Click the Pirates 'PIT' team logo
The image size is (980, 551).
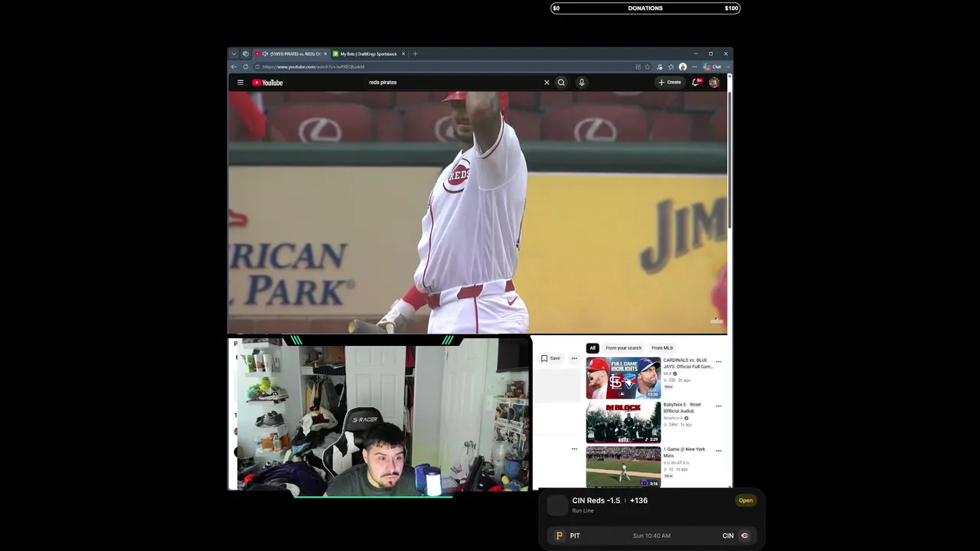click(x=559, y=536)
